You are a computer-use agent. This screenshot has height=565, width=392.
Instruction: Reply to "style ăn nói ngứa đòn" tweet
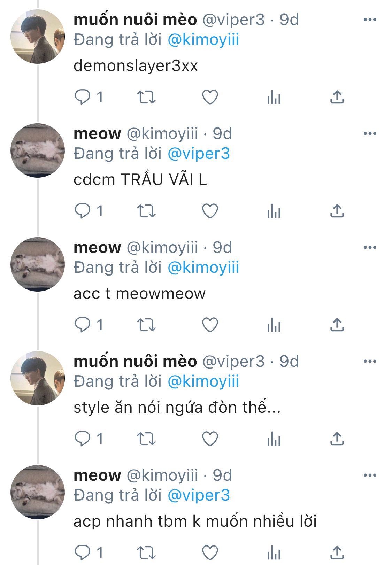point(83,439)
